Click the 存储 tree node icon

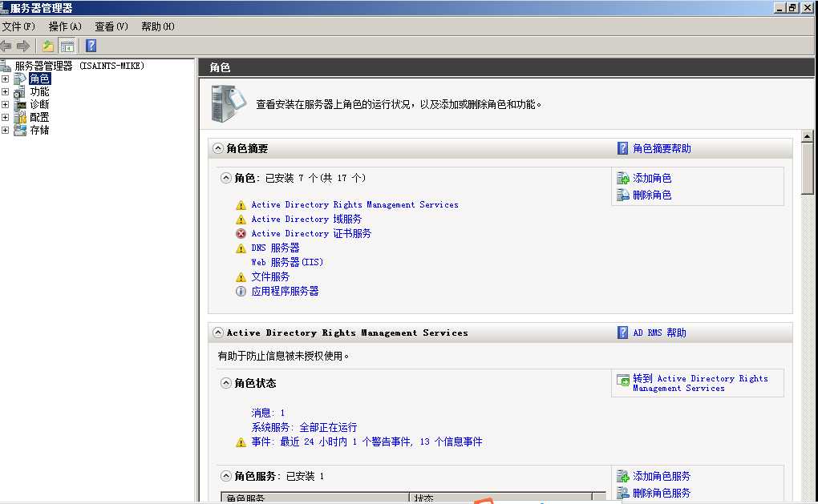[x=20, y=130]
